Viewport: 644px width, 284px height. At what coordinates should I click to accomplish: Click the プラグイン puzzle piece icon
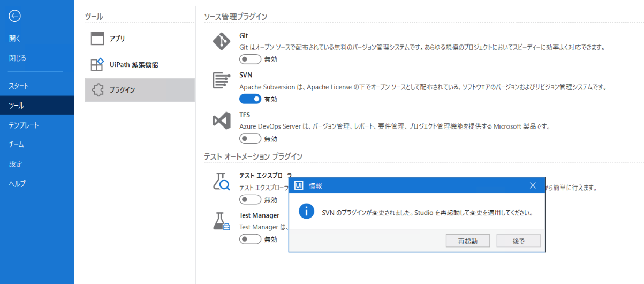point(97,90)
